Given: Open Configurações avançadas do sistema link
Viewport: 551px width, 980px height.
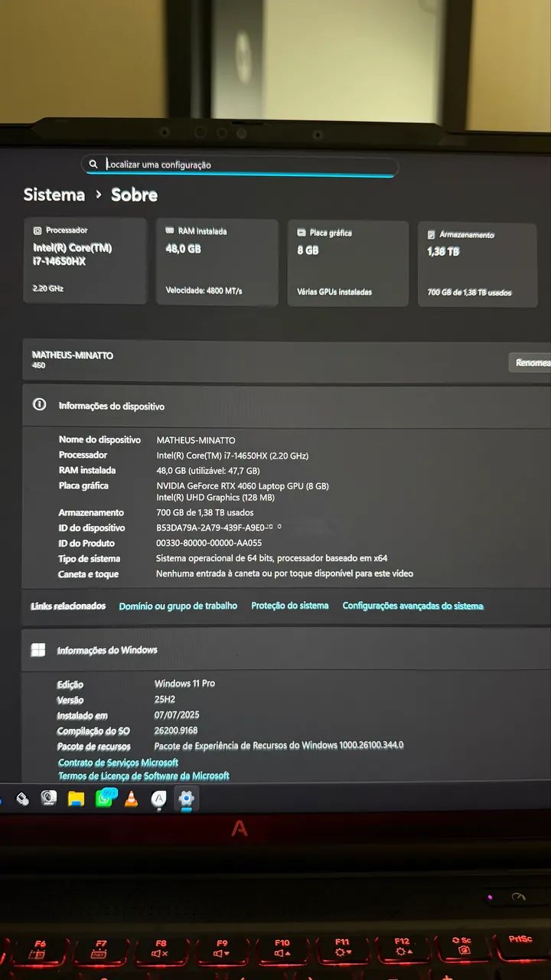Looking at the screenshot, I should pyautogui.click(x=413, y=606).
